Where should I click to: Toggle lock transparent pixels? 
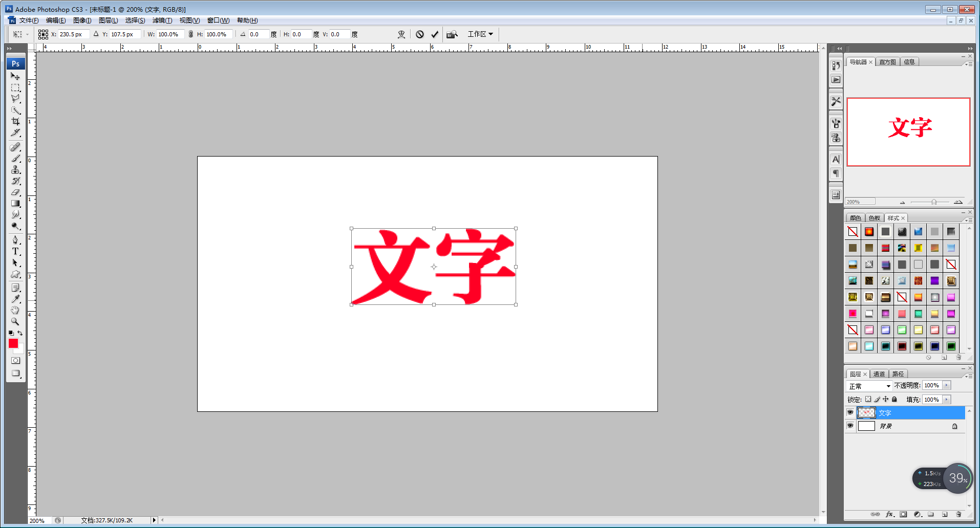[x=868, y=399]
